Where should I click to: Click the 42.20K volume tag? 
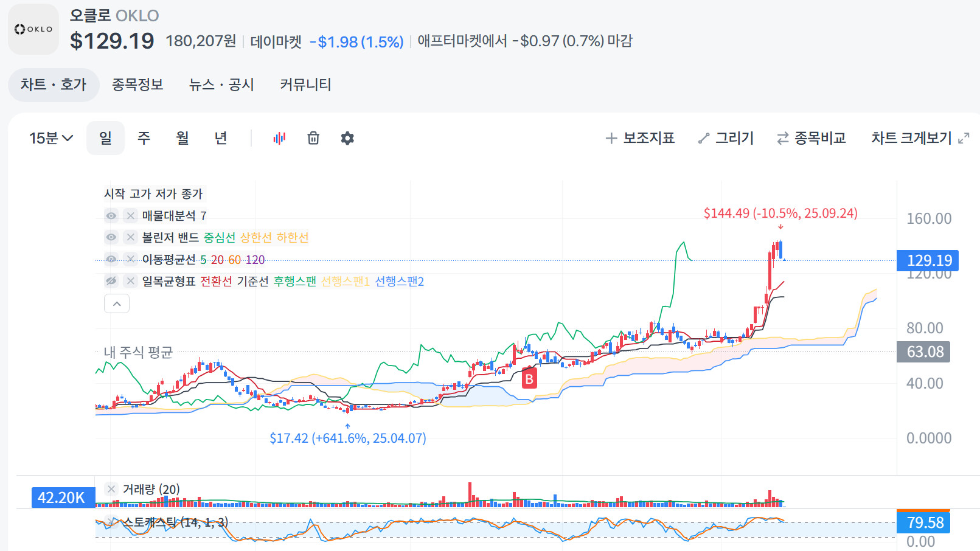pos(63,497)
